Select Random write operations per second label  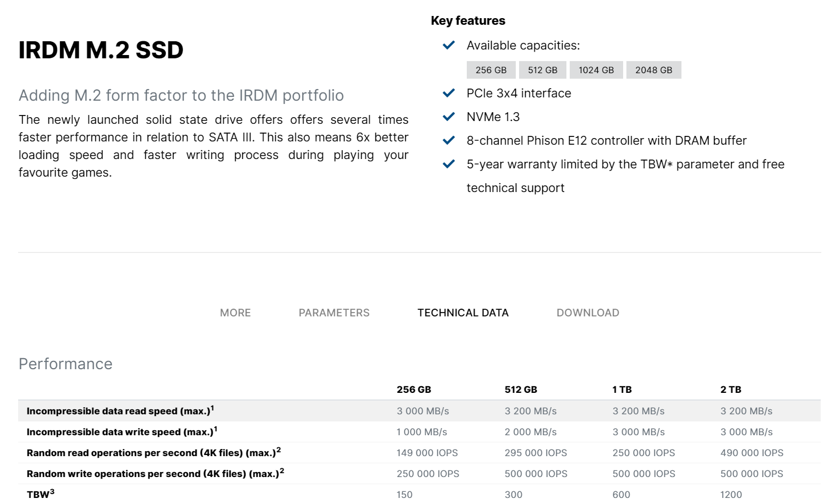pos(155,473)
